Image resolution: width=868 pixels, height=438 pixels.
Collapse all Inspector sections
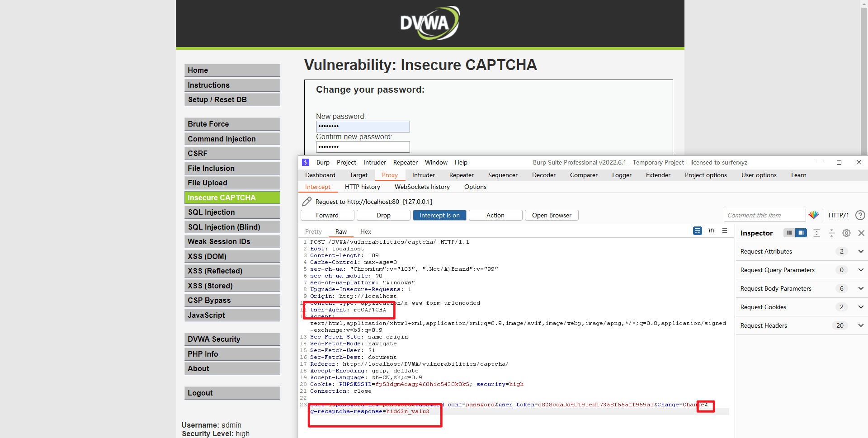point(831,233)
